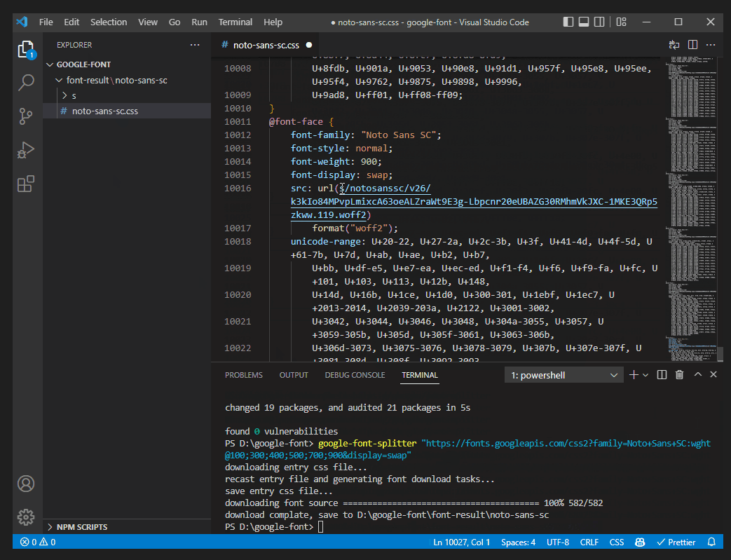This screenshot has height=560, width=731.
Task: Open Explorer Views and More Actions ellipsis
Action: pos(195,45)
